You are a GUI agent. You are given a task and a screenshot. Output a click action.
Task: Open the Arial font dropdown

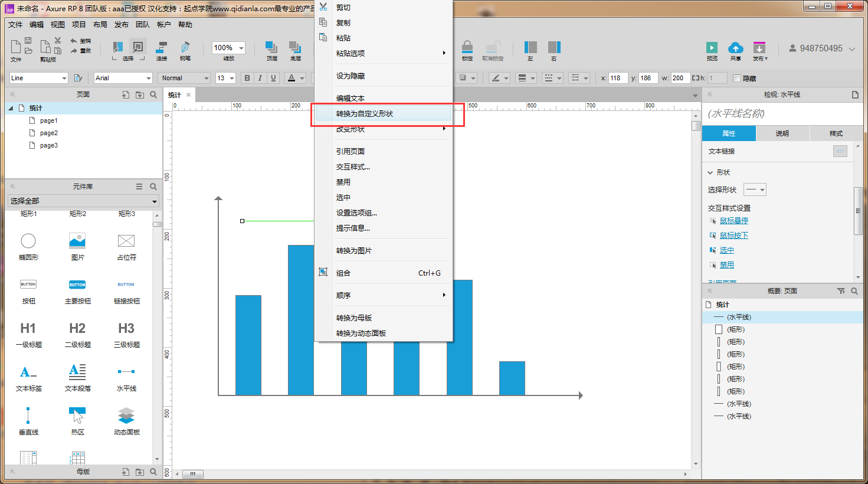[123, 78]
